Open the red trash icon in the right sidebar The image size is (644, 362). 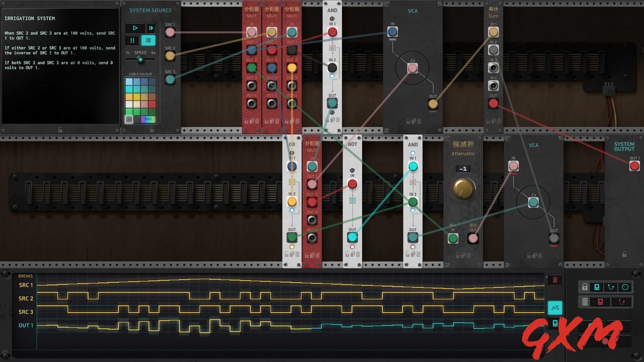[x=555, y=280]
